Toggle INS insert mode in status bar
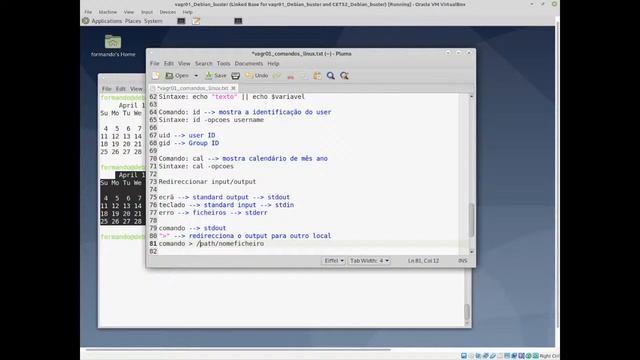 462,260
